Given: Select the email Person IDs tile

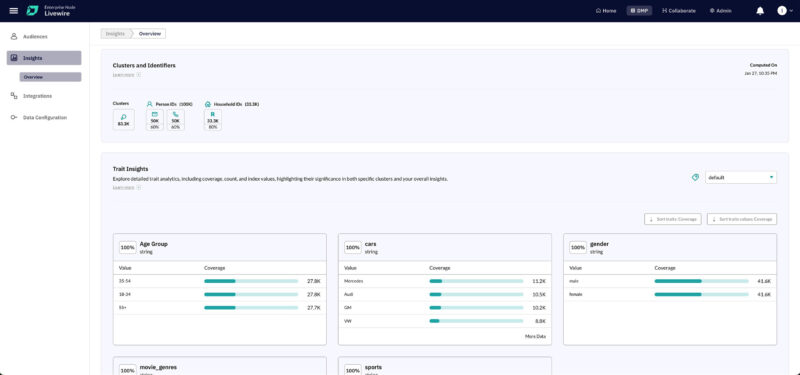Looking at the screenshot, I should (155, 120).
